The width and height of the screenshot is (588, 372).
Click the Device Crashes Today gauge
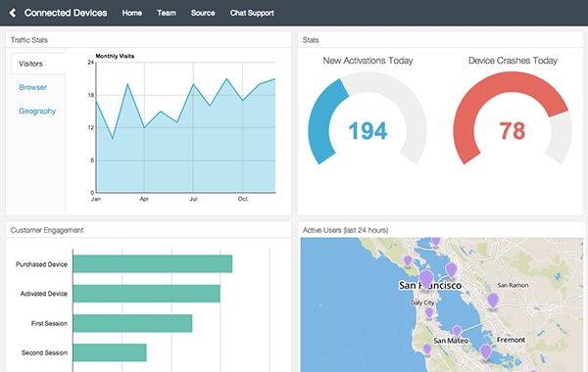513,118
